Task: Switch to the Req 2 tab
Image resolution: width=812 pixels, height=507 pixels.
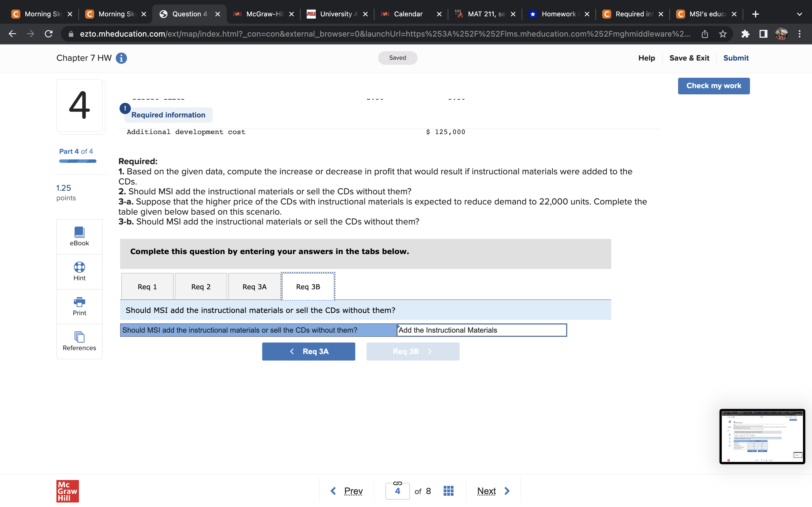Action: pyautogui.click(x=201, y=286)
